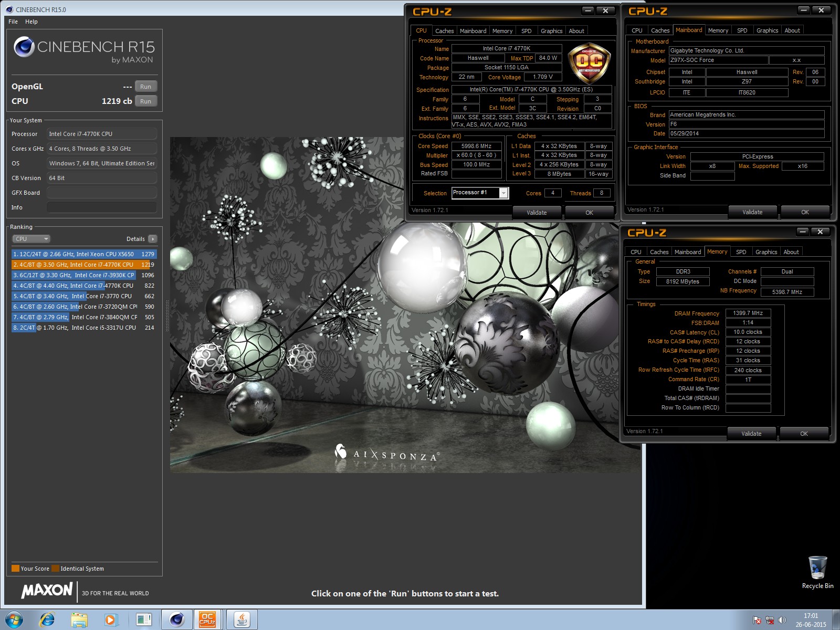Click the Action Center flag tray icon
This screenshot has width=840, height=630.
(757, 620)
